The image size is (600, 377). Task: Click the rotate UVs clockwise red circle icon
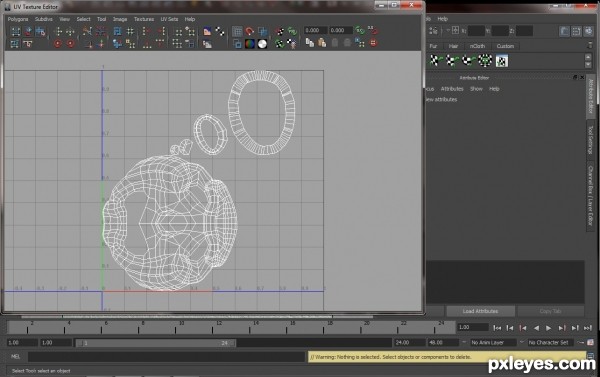70,44
